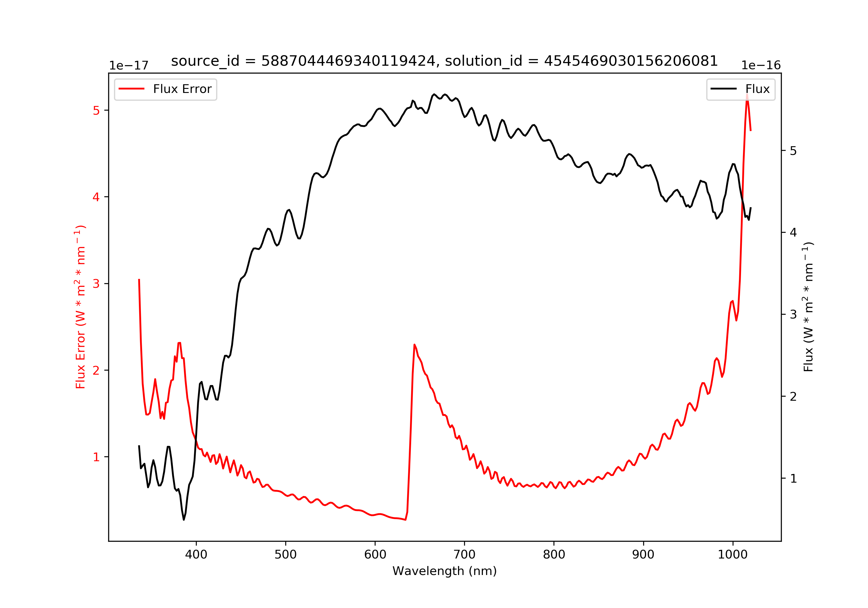Click the 500 tick on wavelength axis
This screenshot has width=868, height=608.
click(285, 555)
